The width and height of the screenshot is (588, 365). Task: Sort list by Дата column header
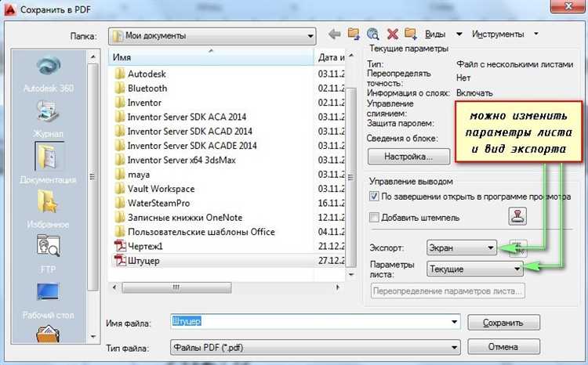click(330, 57)
